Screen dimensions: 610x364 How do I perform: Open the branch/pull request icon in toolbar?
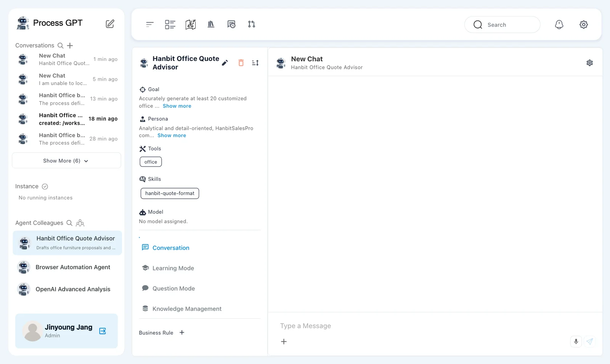click(252, 24)
